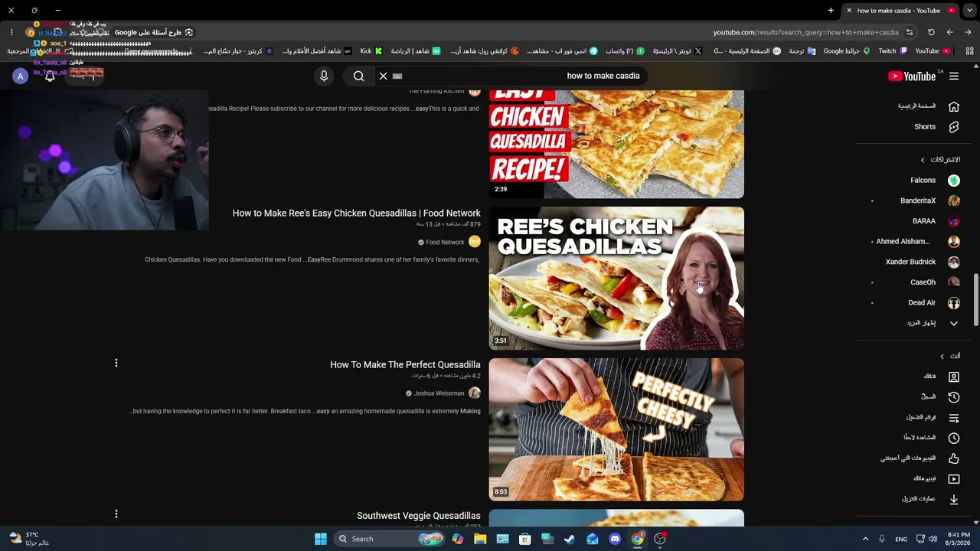Click the taskbar Search box
980x551 pixels.
coord(391,539)
